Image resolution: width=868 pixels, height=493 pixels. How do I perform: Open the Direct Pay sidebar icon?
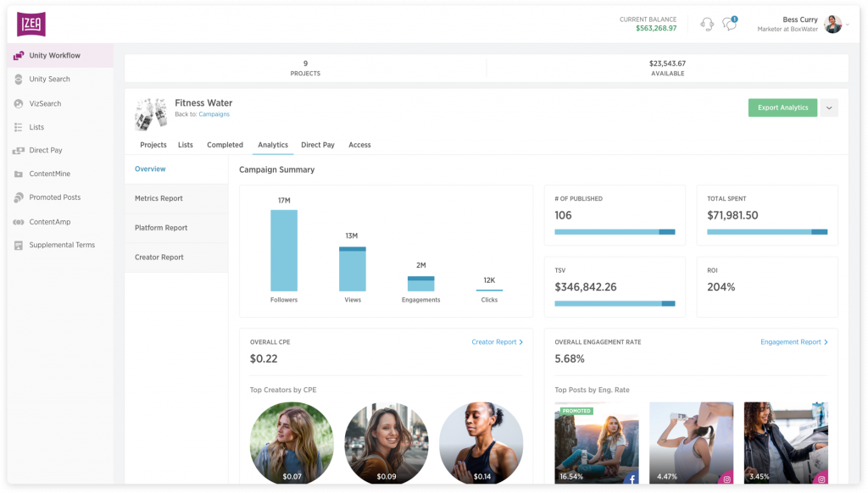click(x=19, y=151)
